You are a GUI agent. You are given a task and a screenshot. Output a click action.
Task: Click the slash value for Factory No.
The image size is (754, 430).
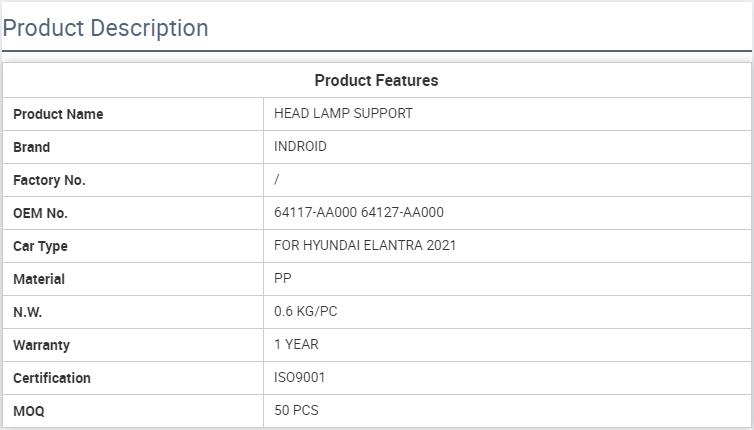(277, 179)
